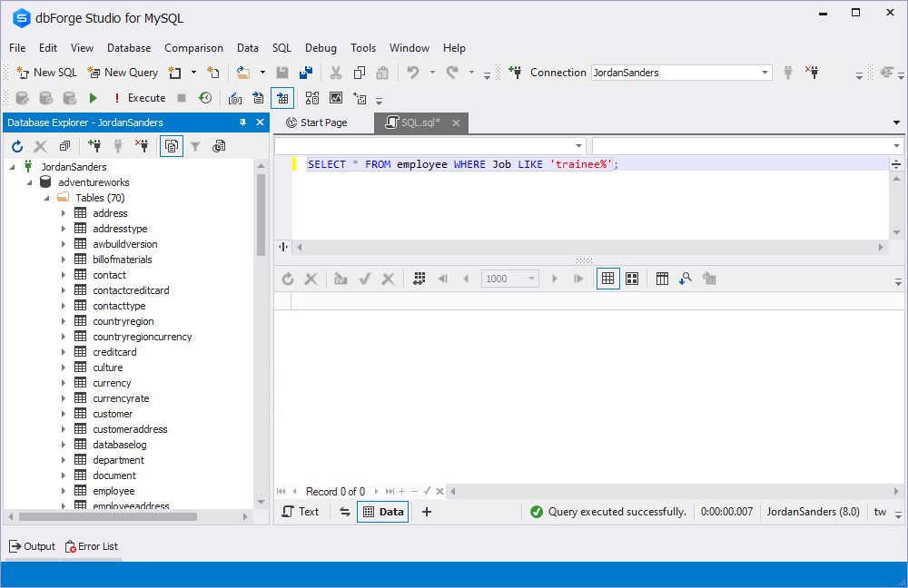
Task: Refresh the data grid results
Action: [288, 279]
